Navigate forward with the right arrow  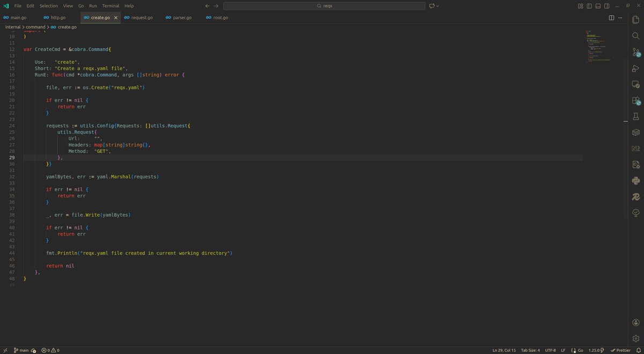click(216, 6)
